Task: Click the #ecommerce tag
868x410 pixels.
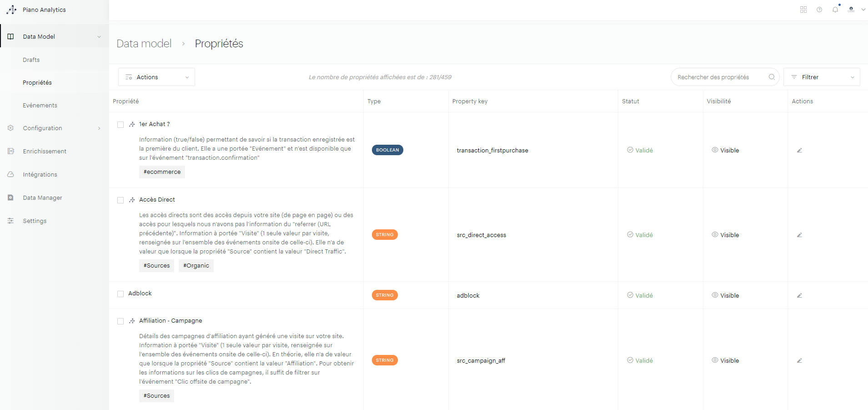Action: 162,172
